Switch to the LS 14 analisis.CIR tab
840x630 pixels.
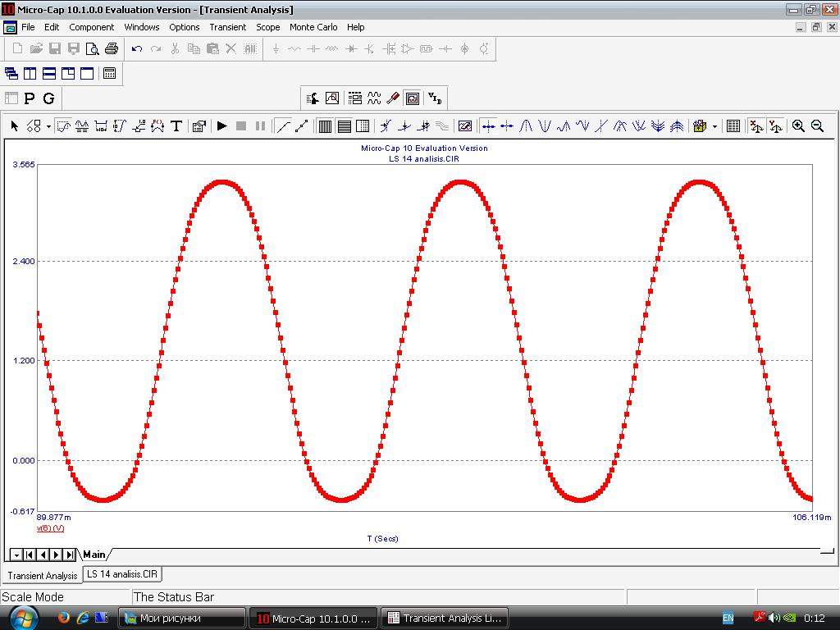tap(123, 574)
